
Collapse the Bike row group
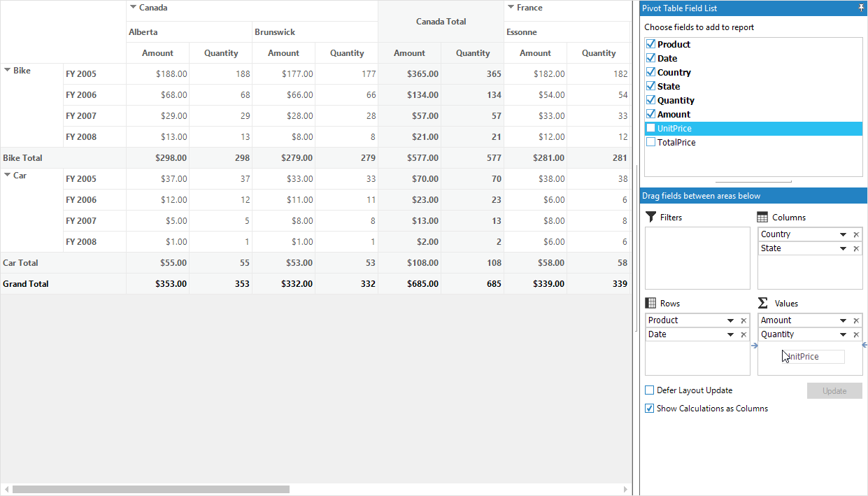8,70
